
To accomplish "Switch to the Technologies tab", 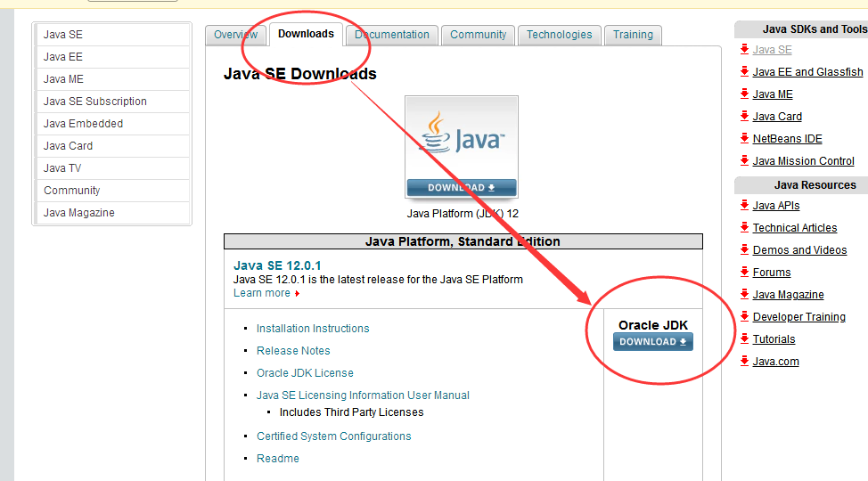I will click(559, 35).
